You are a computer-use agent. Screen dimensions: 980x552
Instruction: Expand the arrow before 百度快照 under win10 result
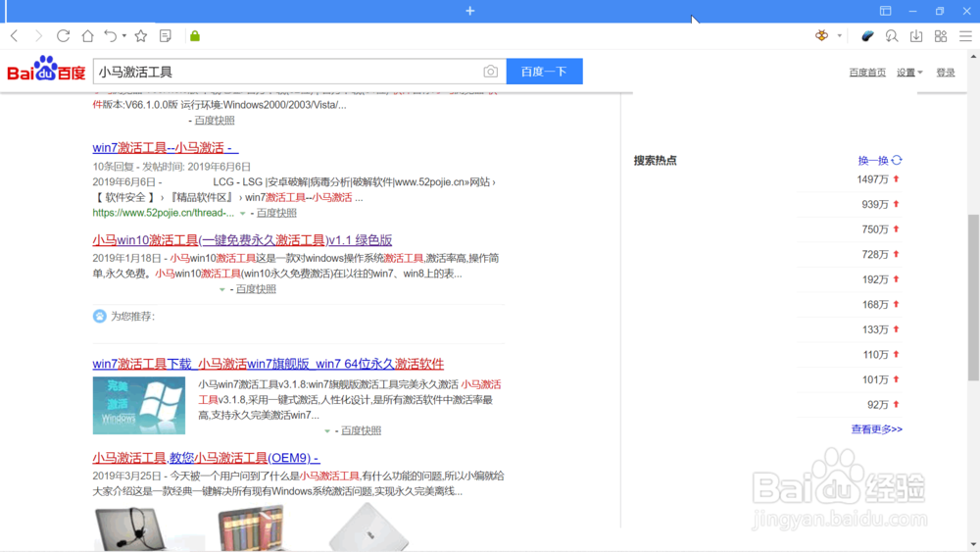tap(221, 289)
